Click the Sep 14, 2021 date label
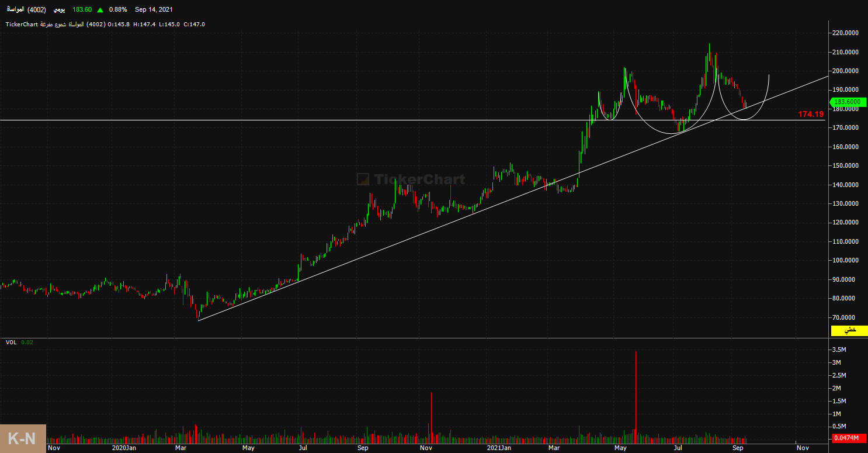868x453 pixels. (154, 10)
